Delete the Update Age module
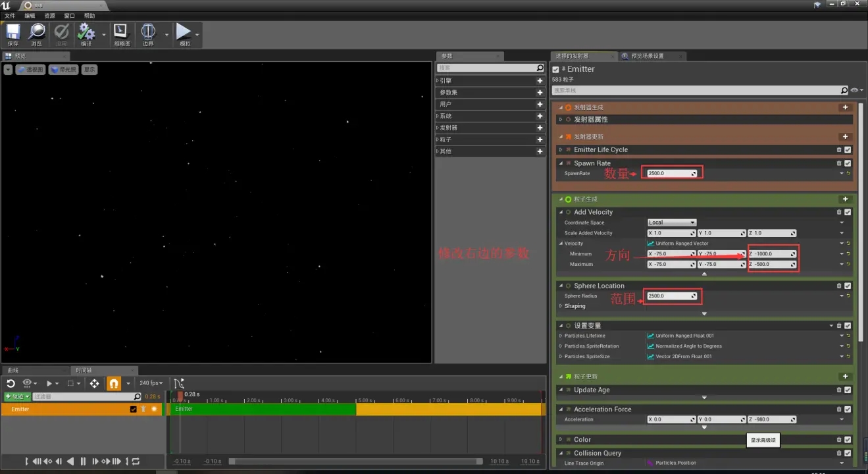The width and height of the screenshot is (868, 474). (839, 390)
